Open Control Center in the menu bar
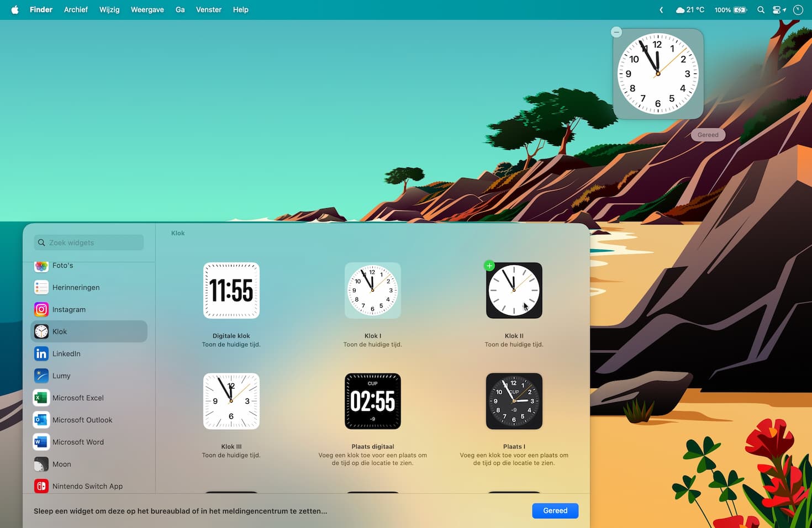Viewport: 812px width, 528px height. point(778,9)
